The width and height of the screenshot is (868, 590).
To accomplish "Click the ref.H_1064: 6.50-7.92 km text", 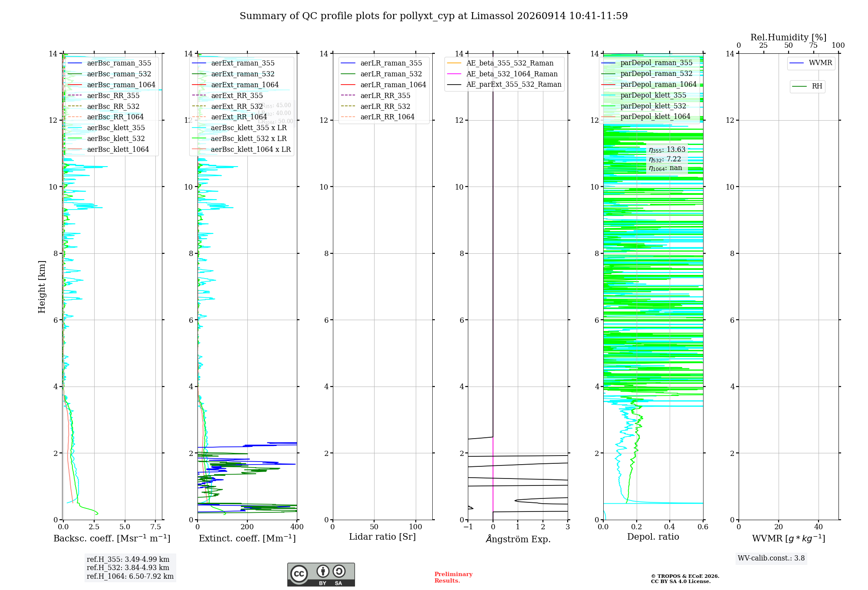I will coord(130,577).
